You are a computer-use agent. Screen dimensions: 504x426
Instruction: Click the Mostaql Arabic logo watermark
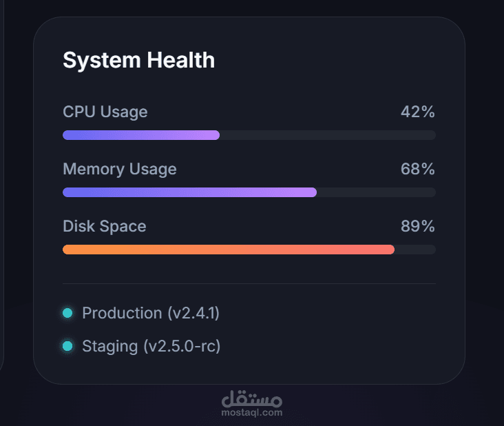click(252, 398)
